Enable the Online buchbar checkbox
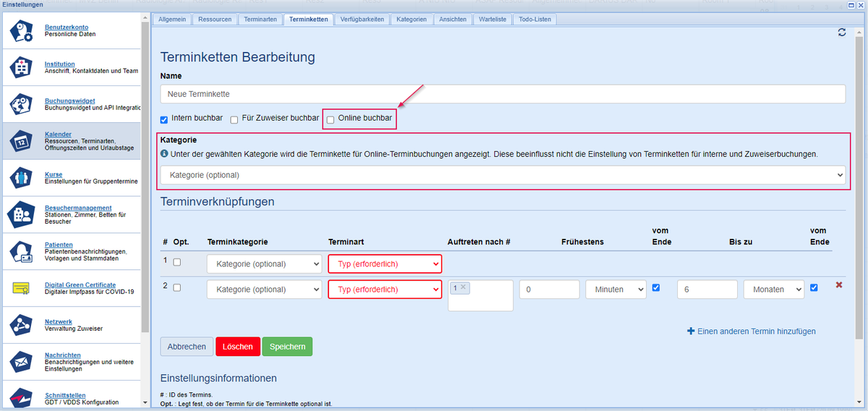This screenshot has height=411, width=868. [x=331, y=119]
